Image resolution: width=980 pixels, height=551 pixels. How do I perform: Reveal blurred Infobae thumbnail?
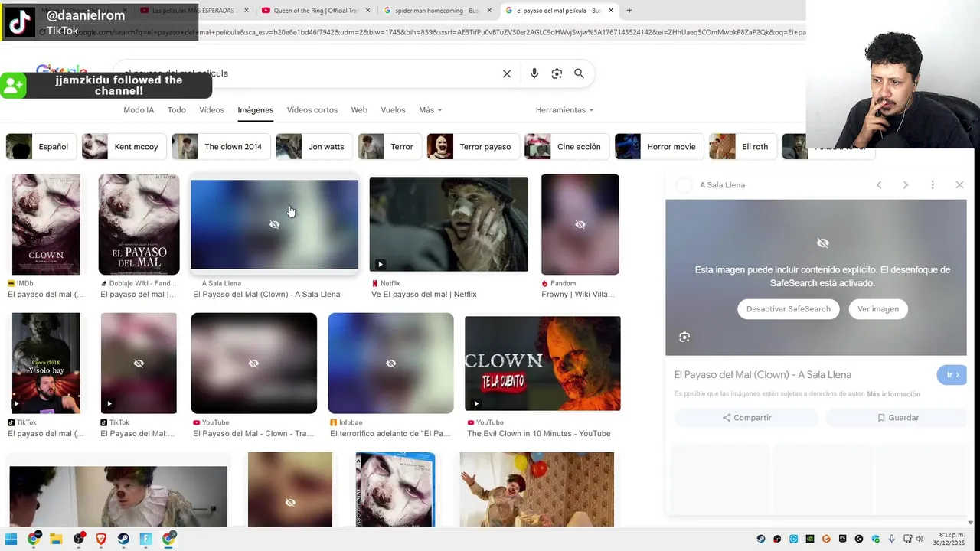(x=390, y=364)
